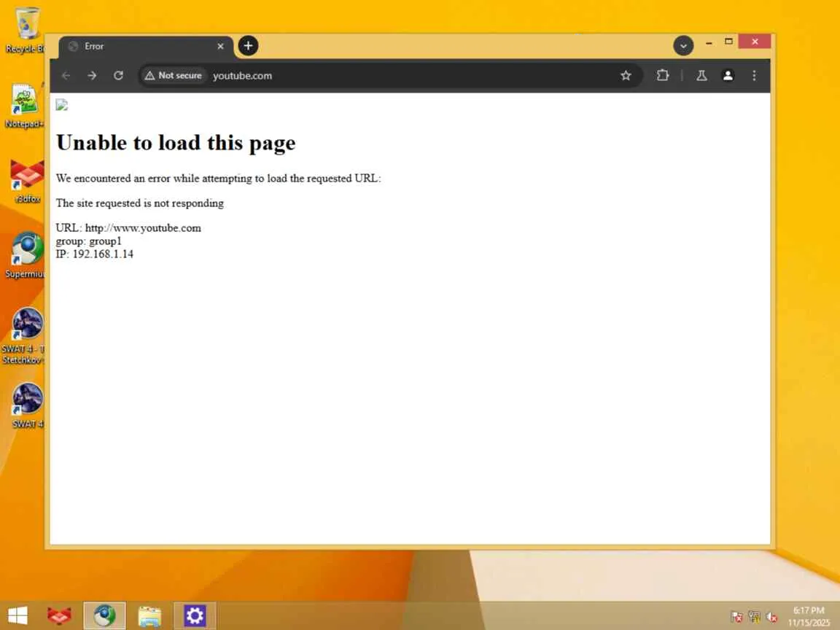Expand the tab search dropdown arrow

[683, 45]
